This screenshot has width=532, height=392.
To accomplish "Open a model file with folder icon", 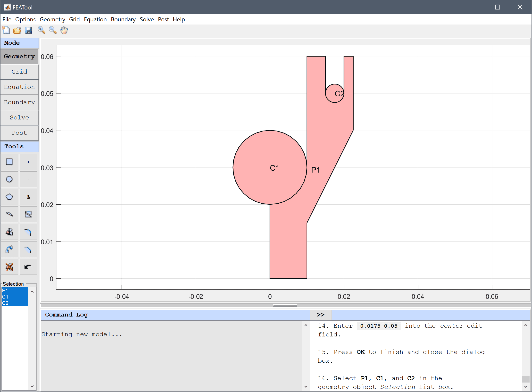I will tap(17, 30).
